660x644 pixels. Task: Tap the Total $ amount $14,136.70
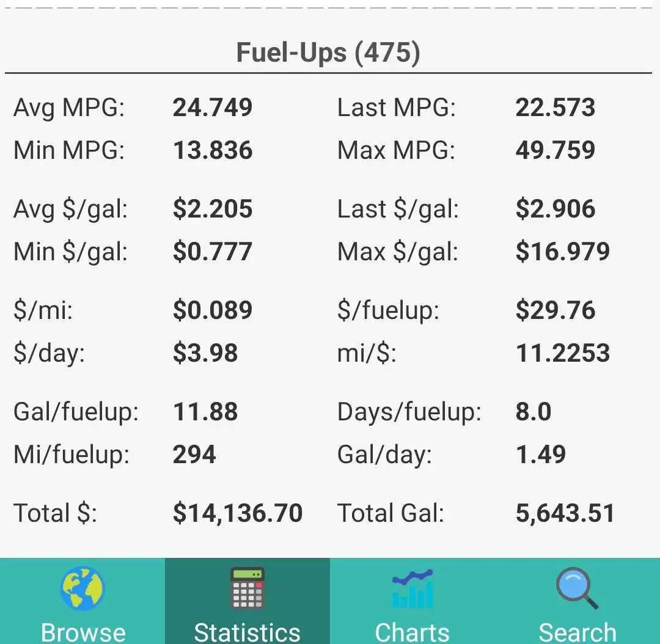pos(238,513)
